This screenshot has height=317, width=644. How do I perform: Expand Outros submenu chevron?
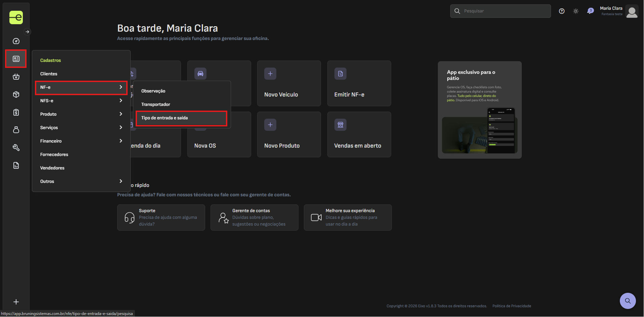[121, 181]
